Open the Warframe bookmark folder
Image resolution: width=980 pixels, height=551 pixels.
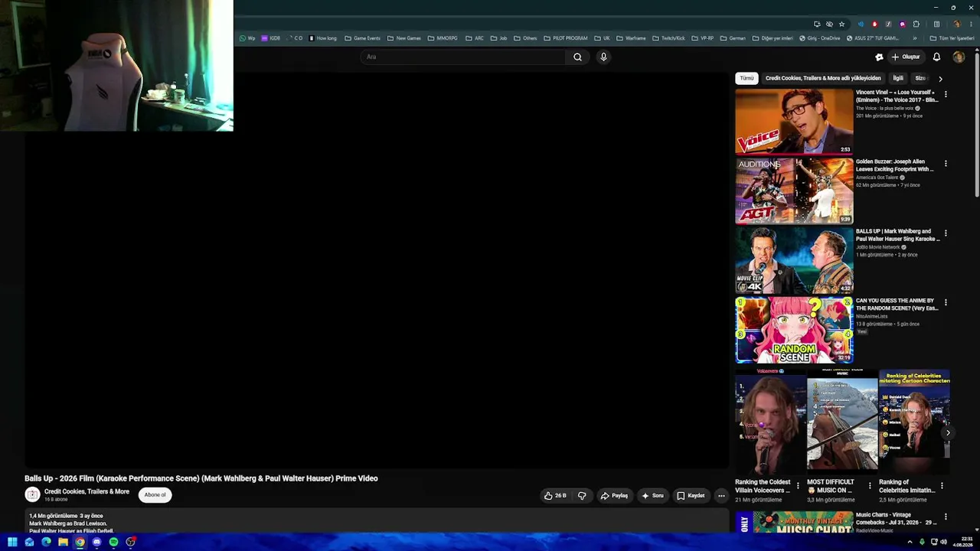tap(631, 38)
